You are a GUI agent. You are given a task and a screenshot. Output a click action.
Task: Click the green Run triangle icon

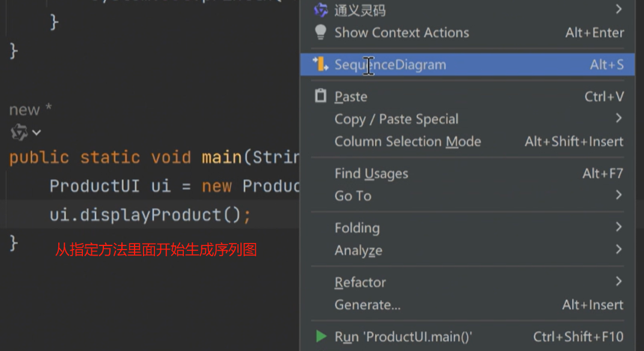pos(321,337)
